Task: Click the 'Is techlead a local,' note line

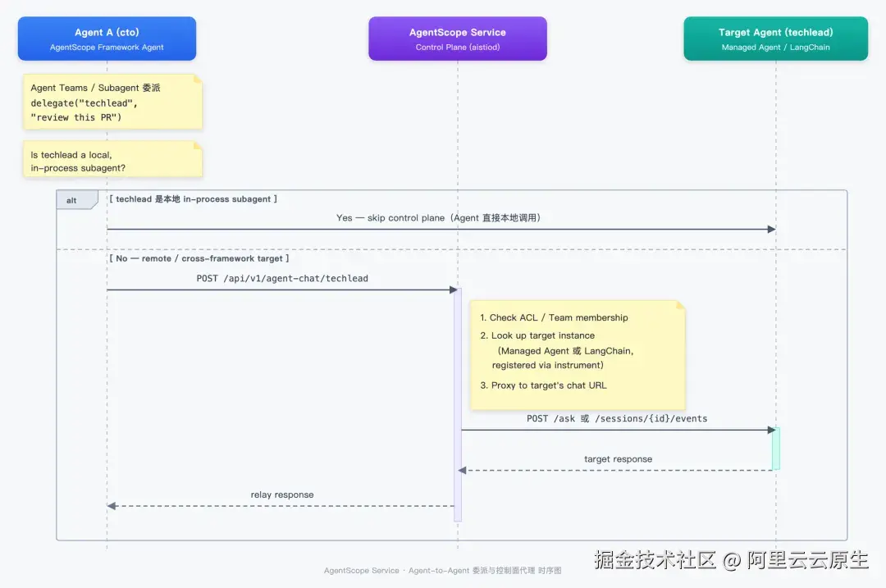Action: click(71, 155)
